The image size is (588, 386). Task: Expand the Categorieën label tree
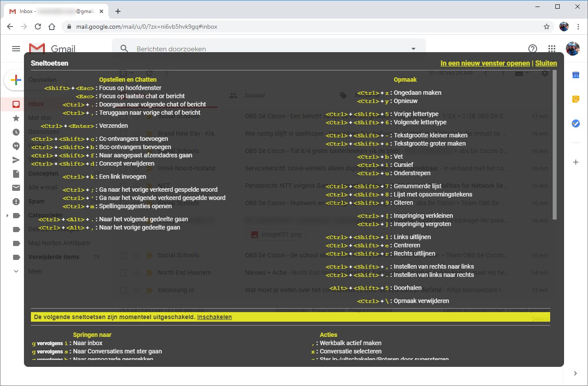[x=7, y=216]
